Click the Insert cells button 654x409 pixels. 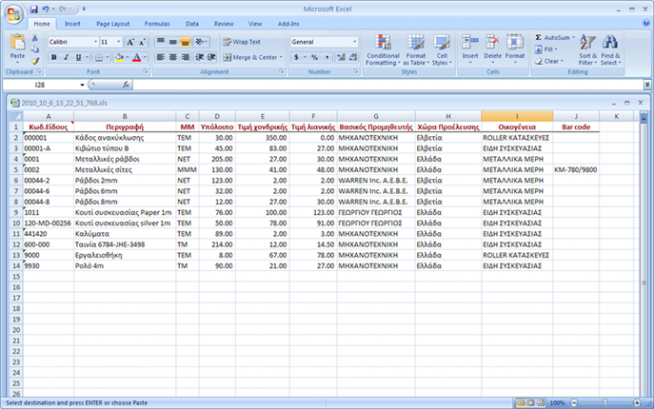pos(470,49)
